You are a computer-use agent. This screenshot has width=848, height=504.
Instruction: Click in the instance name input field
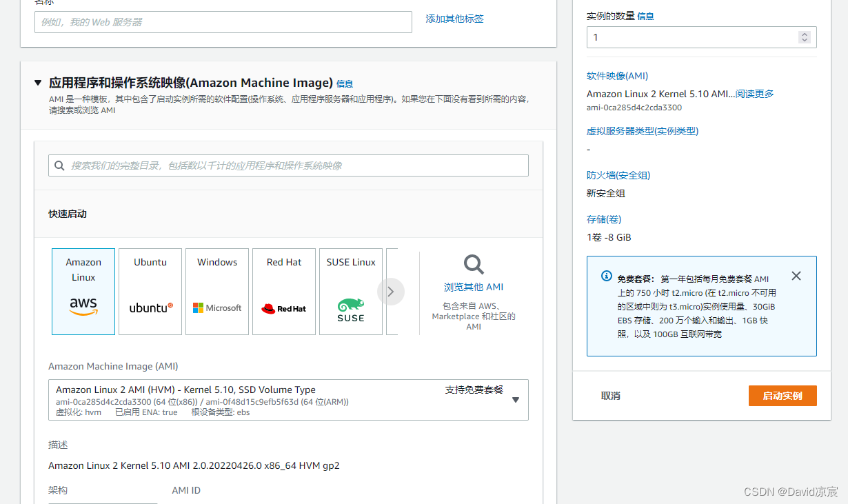point(223,22)
